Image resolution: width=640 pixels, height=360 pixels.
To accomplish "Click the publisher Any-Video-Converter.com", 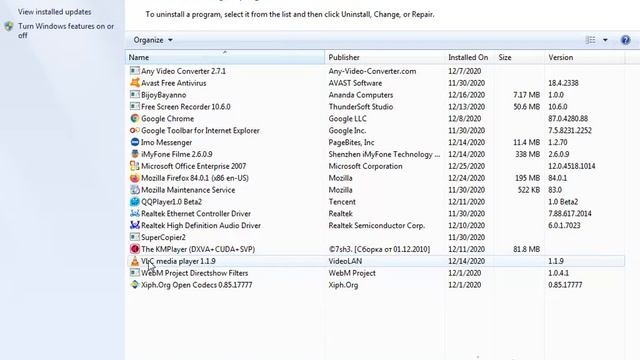I will tap(372, 71).
